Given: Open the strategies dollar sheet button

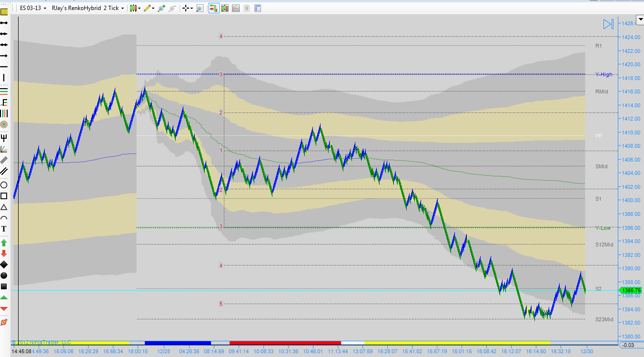Looking at the screenshot, I should 246,8.
